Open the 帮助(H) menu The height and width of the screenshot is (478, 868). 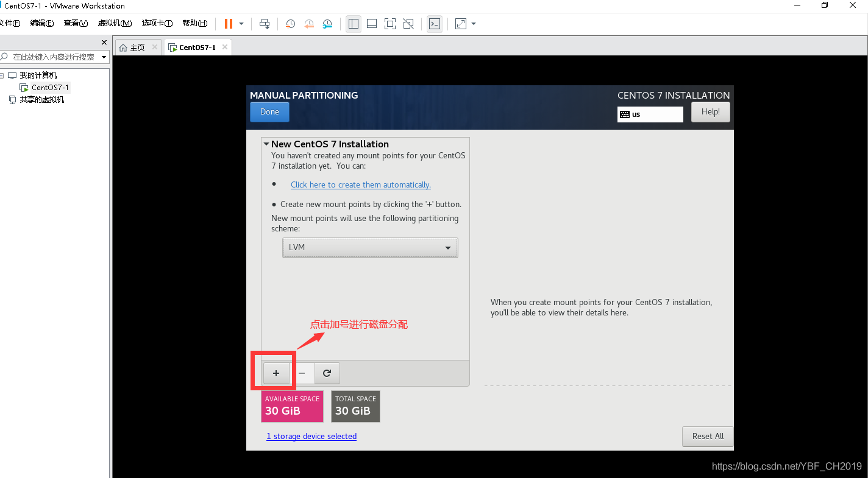coord(195,23)
